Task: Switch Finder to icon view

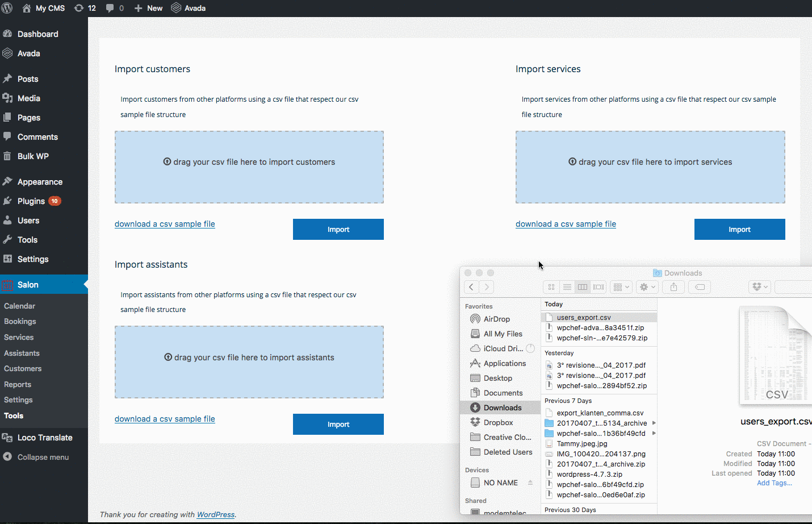Action: (x=551, y=287)
